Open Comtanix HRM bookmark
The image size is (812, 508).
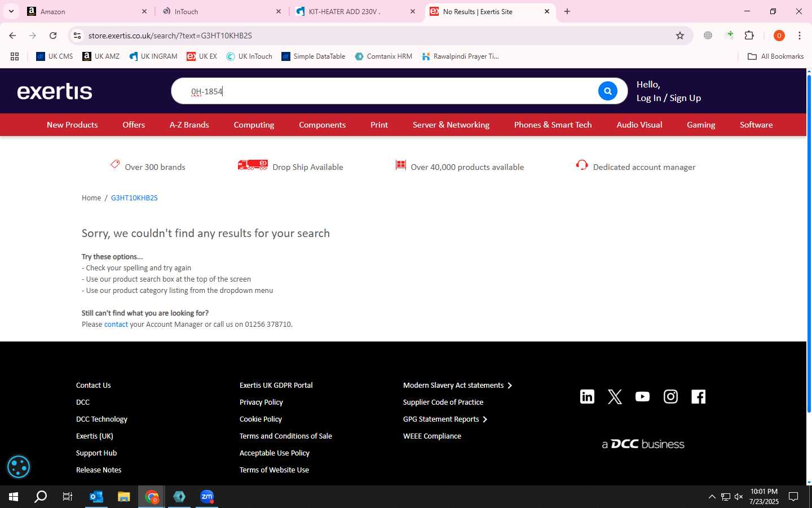(383, 56)
